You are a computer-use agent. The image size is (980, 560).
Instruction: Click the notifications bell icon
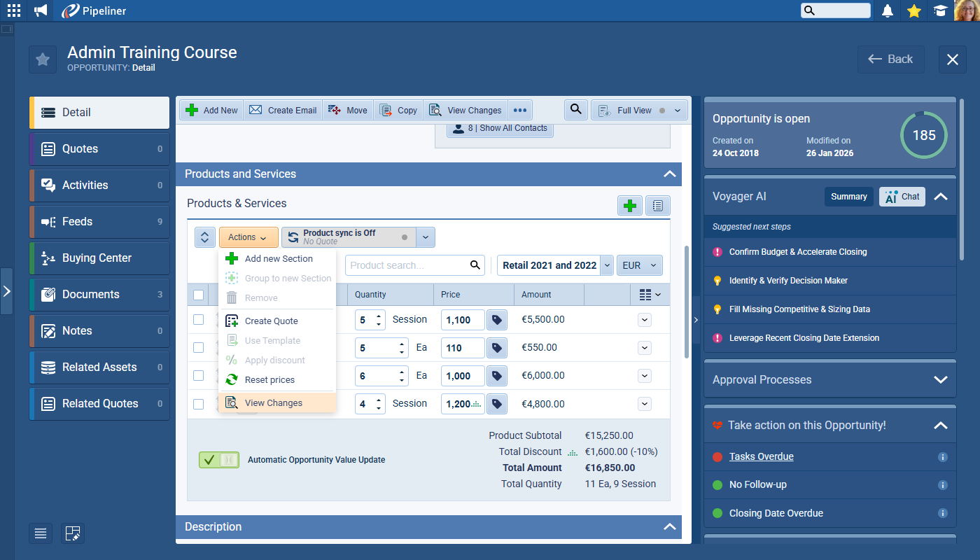pos(888,10)
